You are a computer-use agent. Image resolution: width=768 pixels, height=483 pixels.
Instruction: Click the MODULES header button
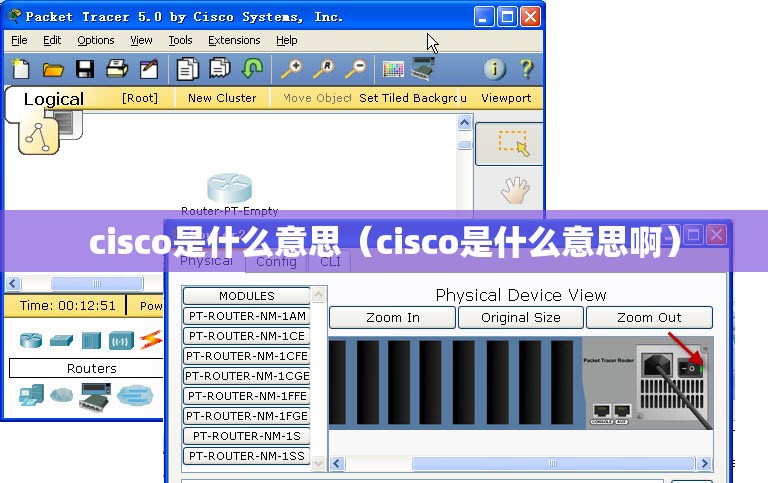point(247,296)
